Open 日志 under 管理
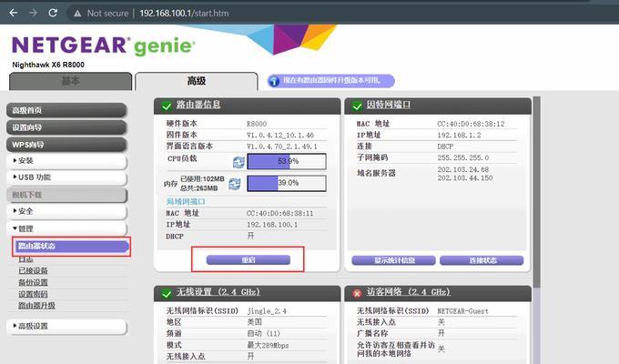The image size is (619, 364). click(x=25, y=259)
